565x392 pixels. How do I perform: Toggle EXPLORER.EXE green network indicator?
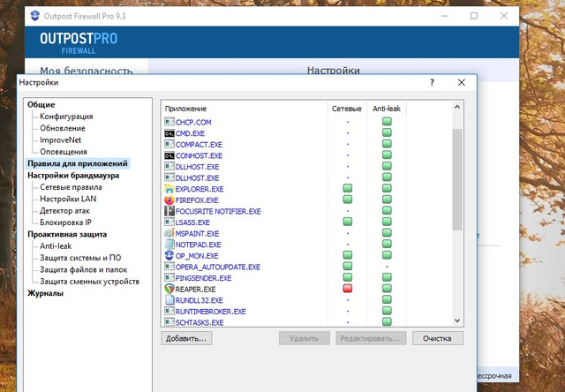(x=347, y=188)
